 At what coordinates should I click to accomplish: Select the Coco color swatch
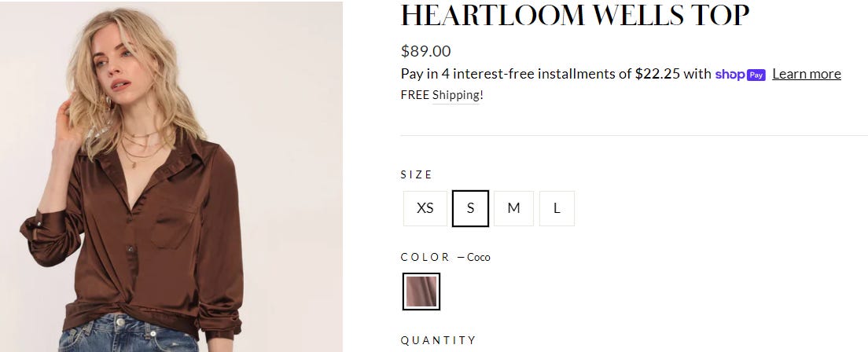pyautogui.click(x=421, y=291)
